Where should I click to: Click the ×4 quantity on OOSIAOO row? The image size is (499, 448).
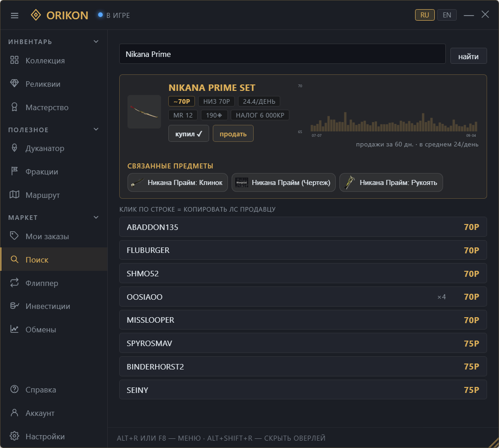[x=441, y=297]
